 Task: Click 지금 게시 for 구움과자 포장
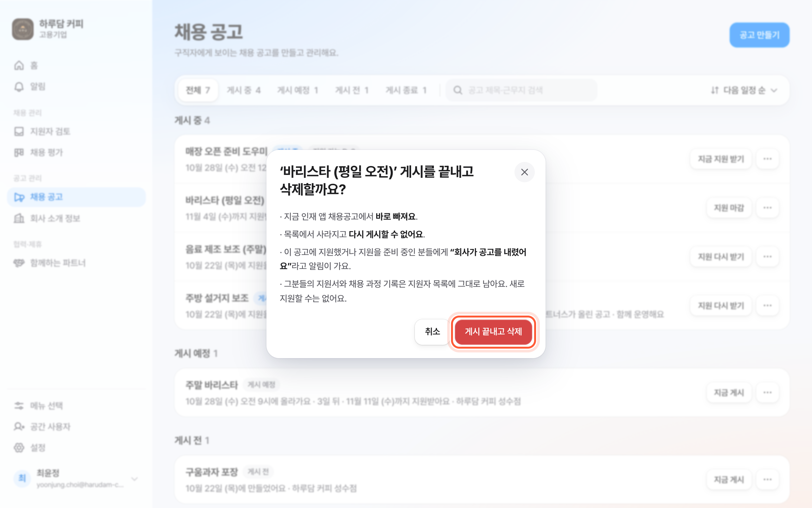tap(729, 479)
